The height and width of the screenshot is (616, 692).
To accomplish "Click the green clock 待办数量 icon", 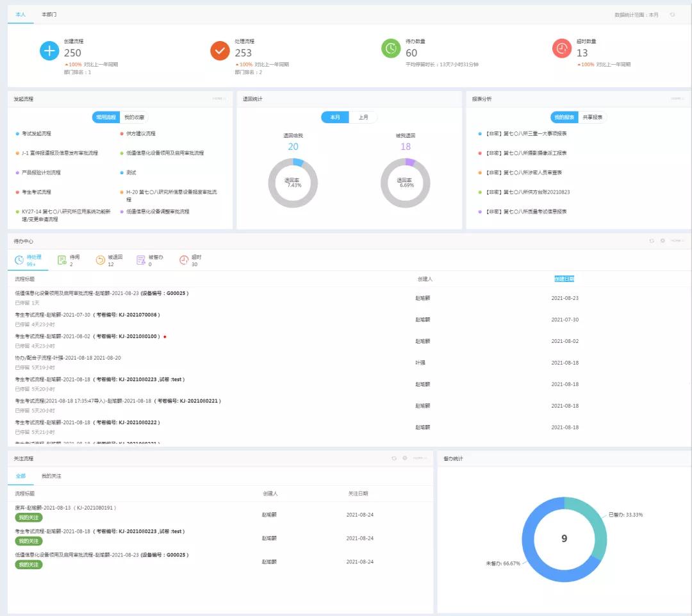I will (391, 49).
